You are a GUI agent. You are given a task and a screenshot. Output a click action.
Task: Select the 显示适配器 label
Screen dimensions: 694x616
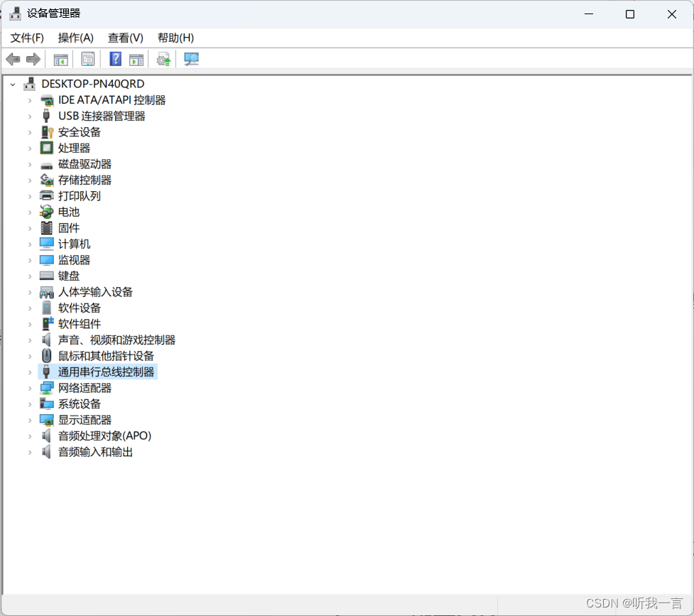(85, 420)
